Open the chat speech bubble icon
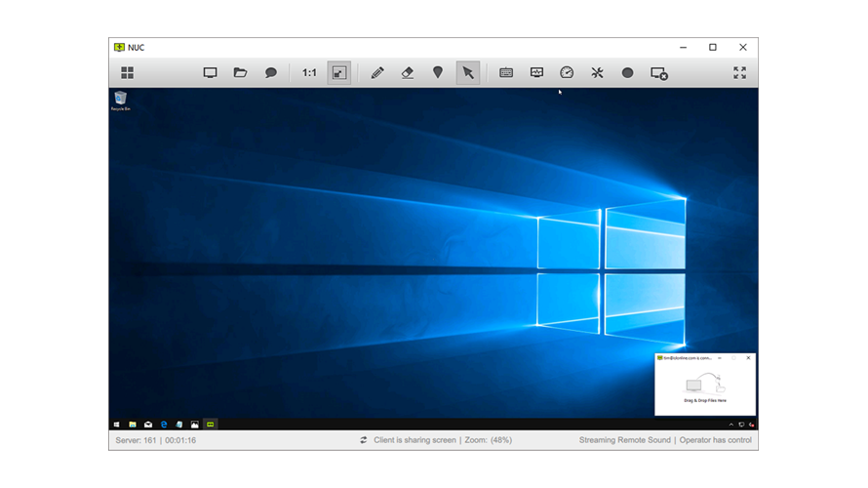The height and width of the screenshot is (488, 868). pyautogui.click(x=271, y=73)
